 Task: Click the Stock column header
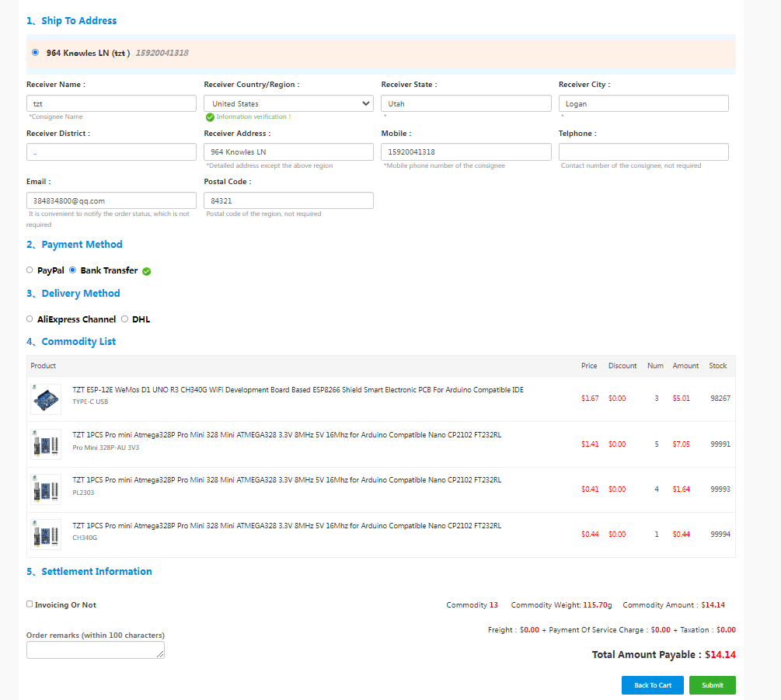click(718, 366)
